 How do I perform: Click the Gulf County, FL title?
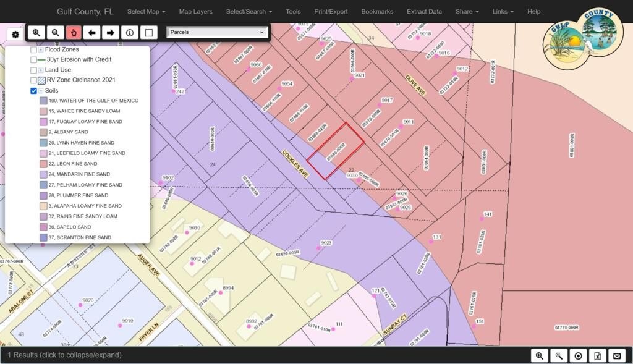tap(85, 12)
